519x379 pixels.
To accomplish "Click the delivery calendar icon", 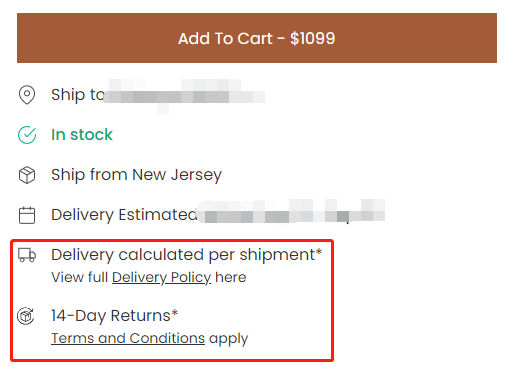I will pyautogui.click(x=27, y=215).
